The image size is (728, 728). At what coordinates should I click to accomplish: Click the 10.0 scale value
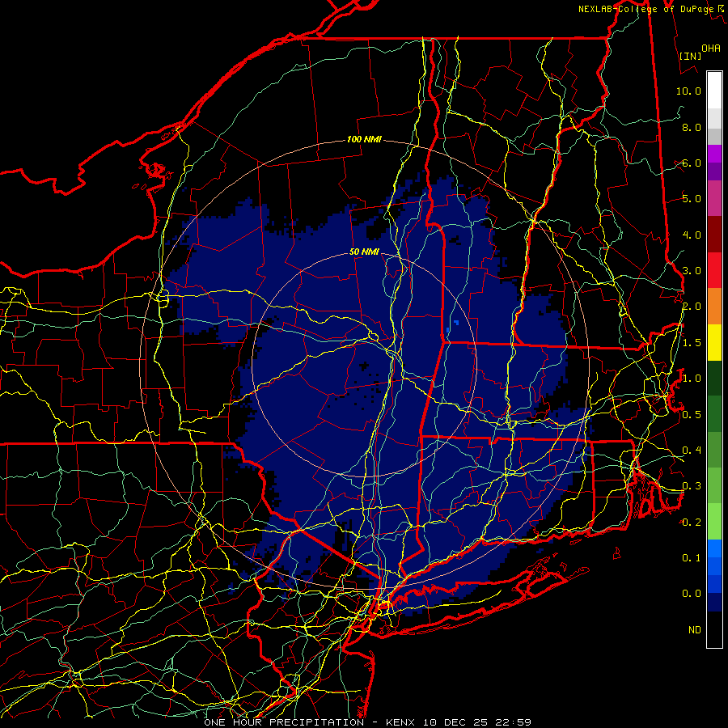click(x=688, y=91)
